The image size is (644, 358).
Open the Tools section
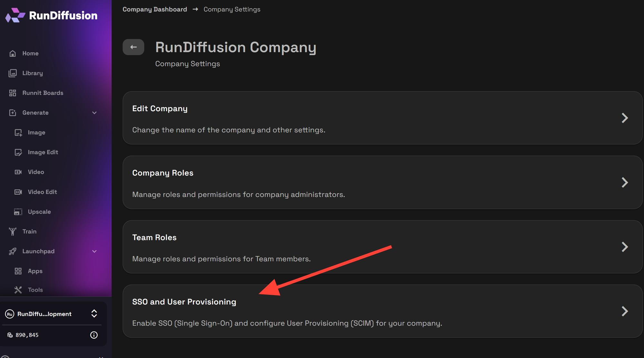(x=35, y=290)
